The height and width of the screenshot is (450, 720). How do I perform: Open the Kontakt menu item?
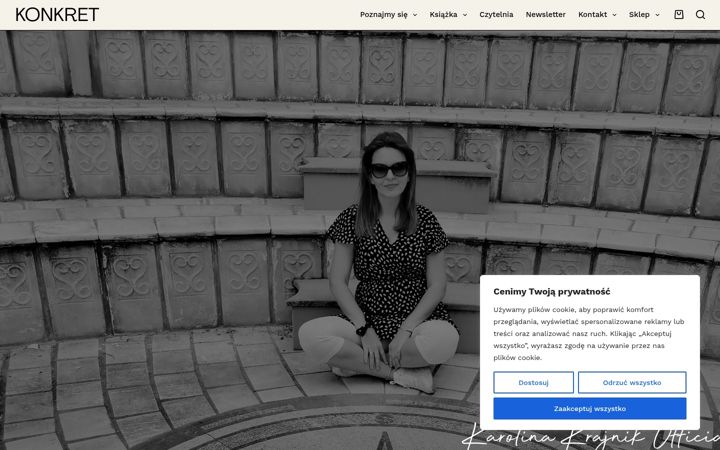pos(592,15)
